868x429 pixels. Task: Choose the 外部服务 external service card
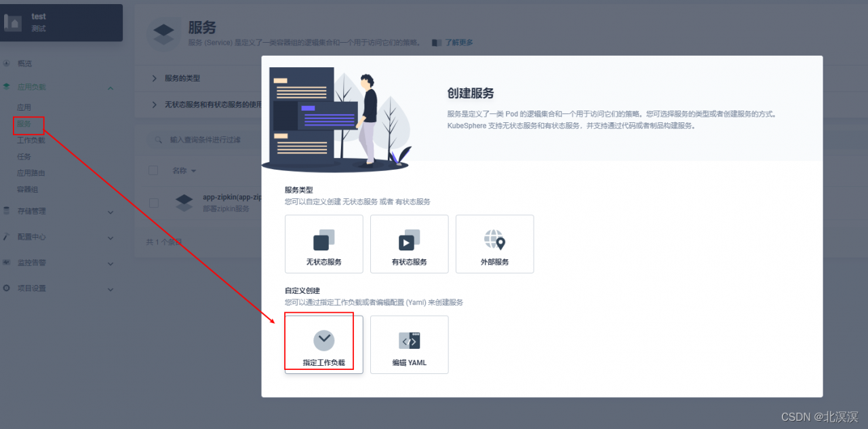495,244
